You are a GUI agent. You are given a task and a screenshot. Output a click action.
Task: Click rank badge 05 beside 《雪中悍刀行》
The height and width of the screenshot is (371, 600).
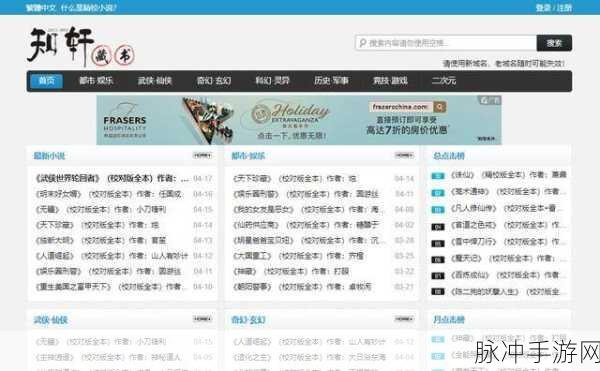[x=438, y=243]
